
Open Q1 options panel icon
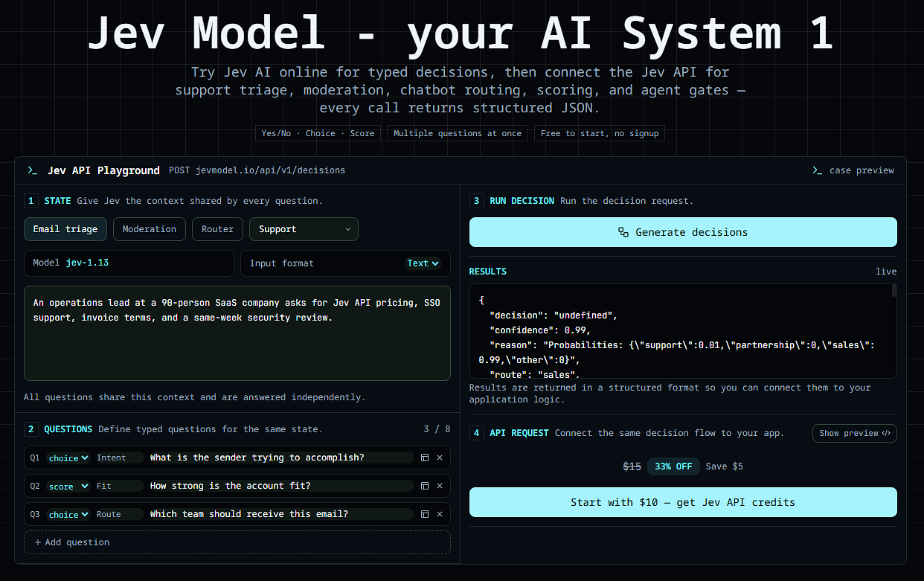pyautogui.click(x=425, y=458)
